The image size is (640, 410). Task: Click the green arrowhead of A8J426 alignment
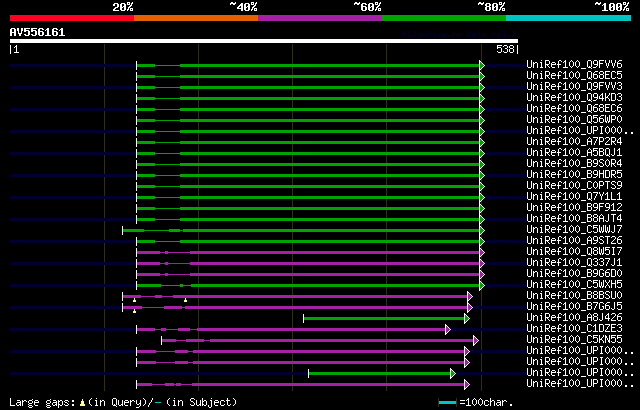(x=467, y=319)
